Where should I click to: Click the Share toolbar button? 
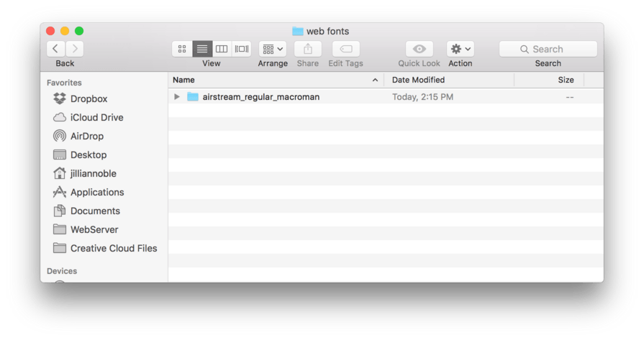pos(308,49)
